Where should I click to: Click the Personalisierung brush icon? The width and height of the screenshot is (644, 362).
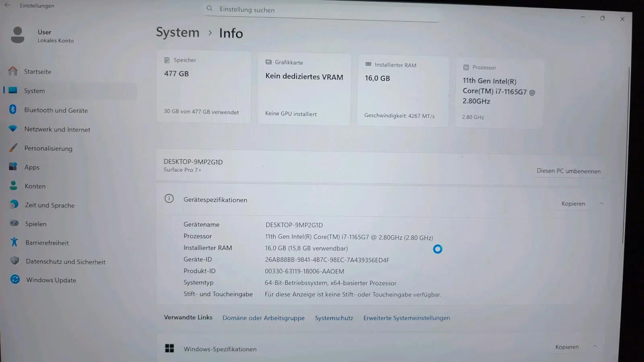pyautogui.click(x=13, y=148)
